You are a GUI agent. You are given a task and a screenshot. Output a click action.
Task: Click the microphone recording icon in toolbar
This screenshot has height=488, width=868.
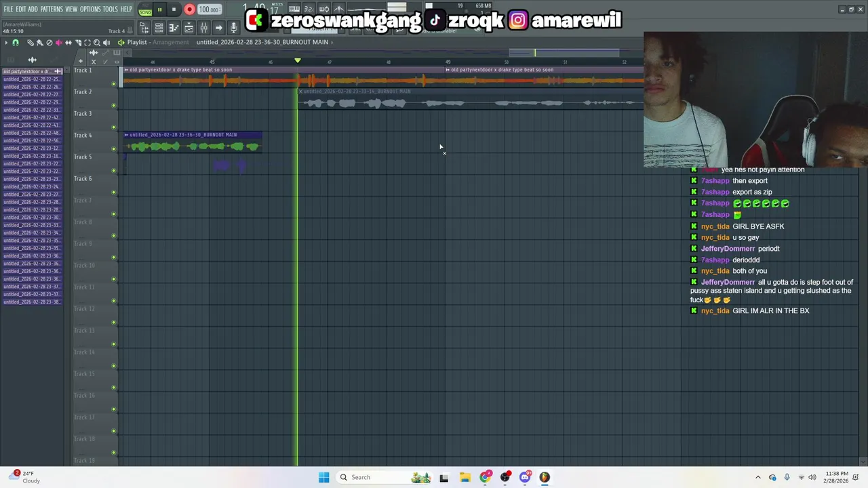[233, 28]
